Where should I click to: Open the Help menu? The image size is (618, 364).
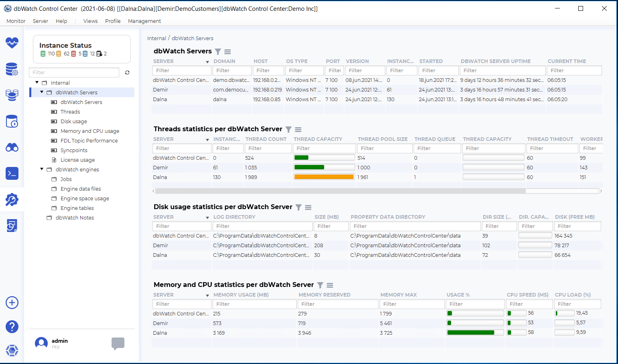(x=61, y=21)
